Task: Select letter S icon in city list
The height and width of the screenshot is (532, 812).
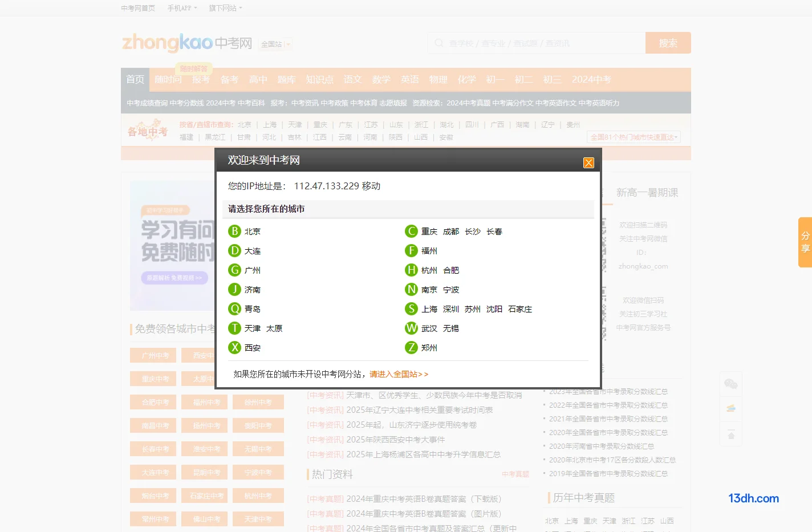Action: (x=411, y=308)
